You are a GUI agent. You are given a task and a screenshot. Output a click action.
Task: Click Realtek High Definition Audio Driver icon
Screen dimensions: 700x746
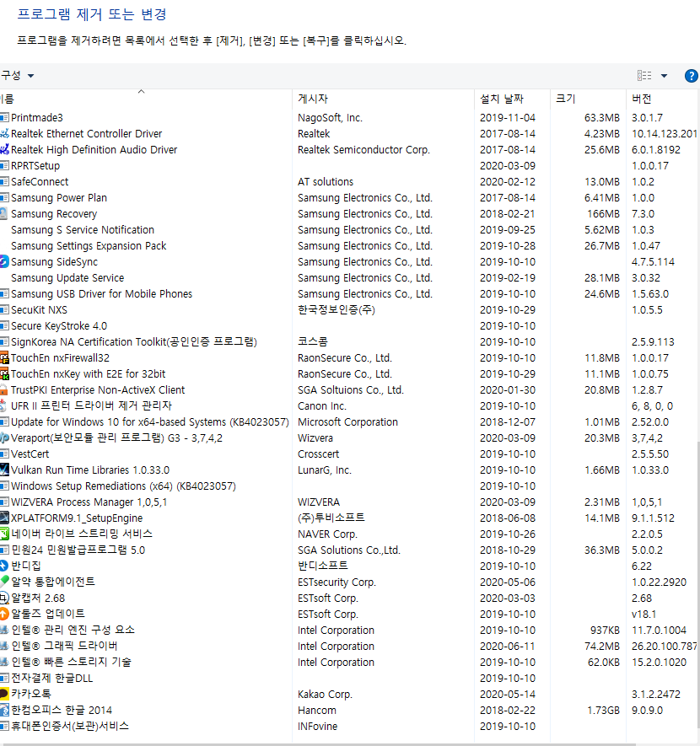tap(4, 149)
